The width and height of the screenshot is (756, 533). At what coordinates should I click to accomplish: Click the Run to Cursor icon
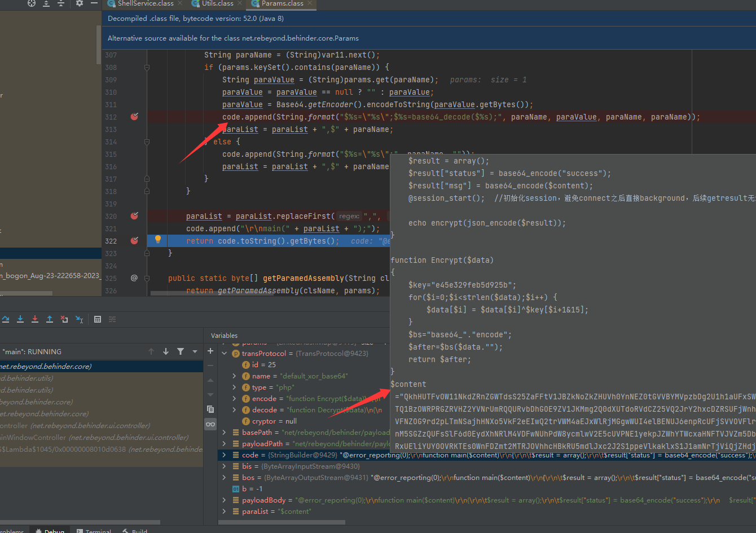click(79, 319)
